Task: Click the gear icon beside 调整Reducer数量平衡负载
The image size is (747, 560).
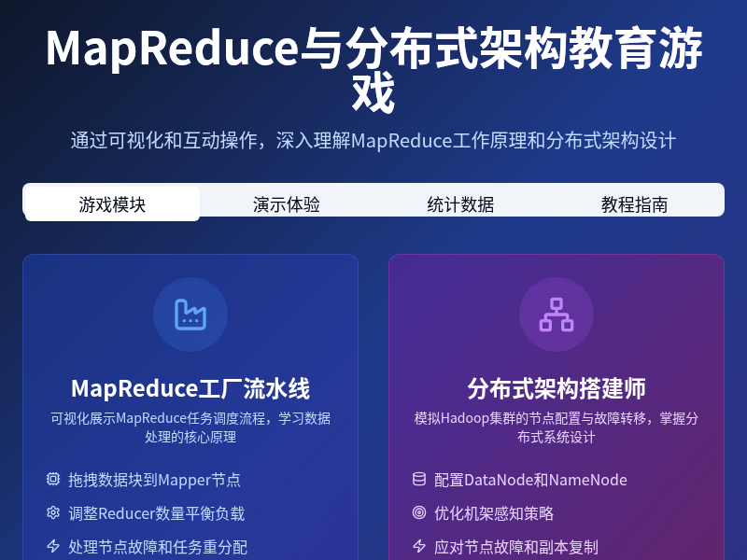Action: click(x=53, y=512)
